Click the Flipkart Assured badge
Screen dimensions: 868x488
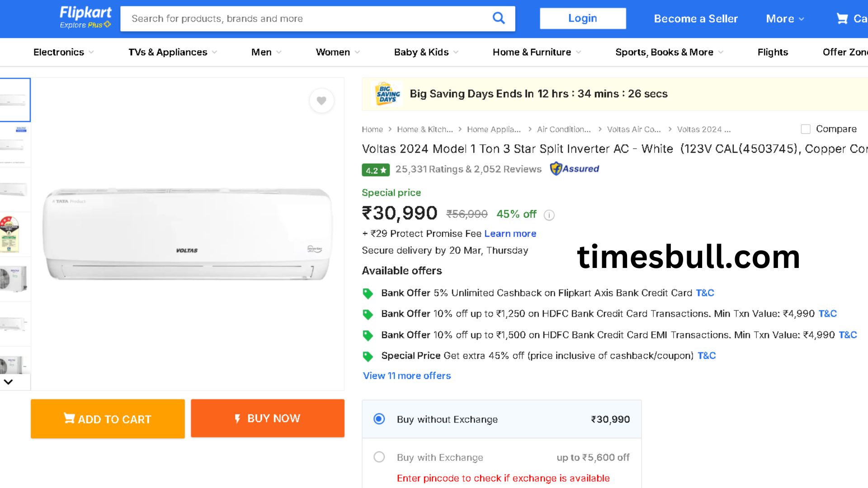pos(575,169)
